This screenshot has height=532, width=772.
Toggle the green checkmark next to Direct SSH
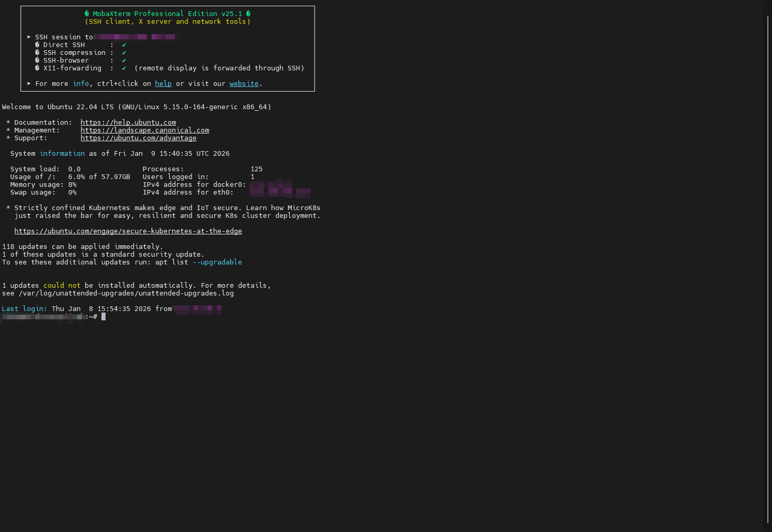(124, 45)
